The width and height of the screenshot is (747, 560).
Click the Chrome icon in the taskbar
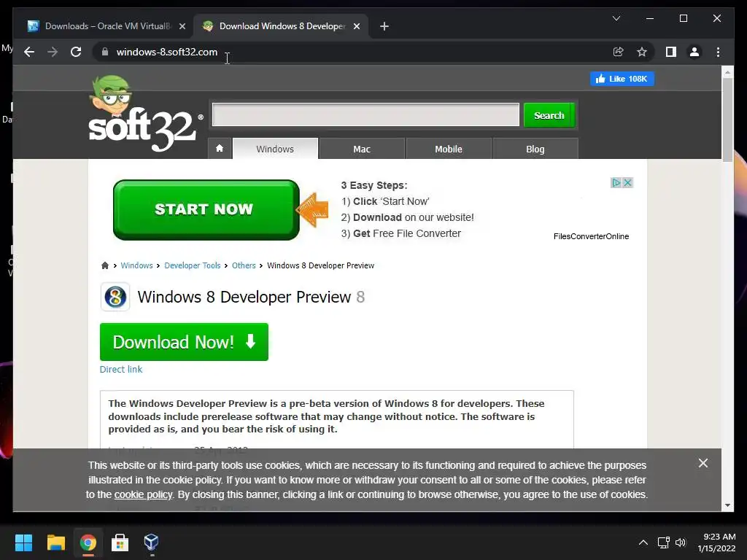tap(88, 542)
